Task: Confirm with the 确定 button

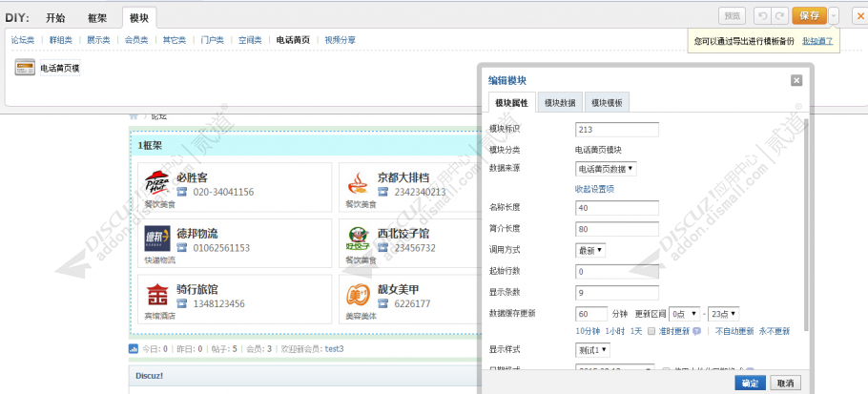Action: [x=750, y=384]
